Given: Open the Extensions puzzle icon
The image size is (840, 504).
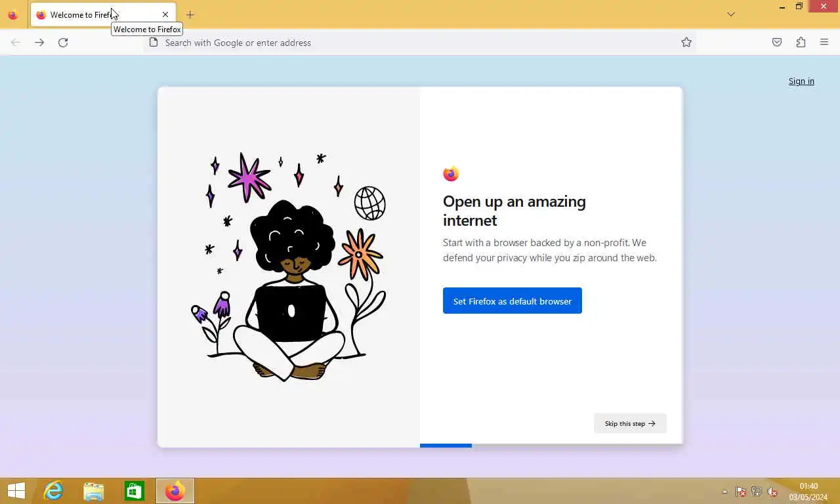Looking at the screenshot, I should (801, 43).
